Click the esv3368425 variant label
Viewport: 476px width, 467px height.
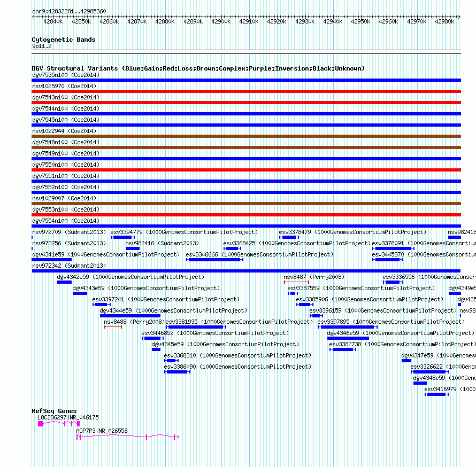coord(297,243)
